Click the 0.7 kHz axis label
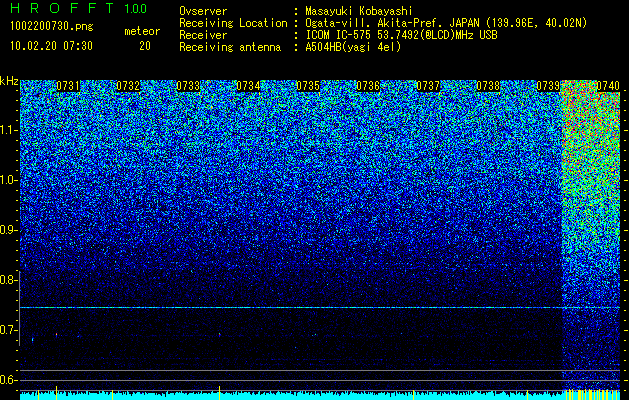 (8, 330)
